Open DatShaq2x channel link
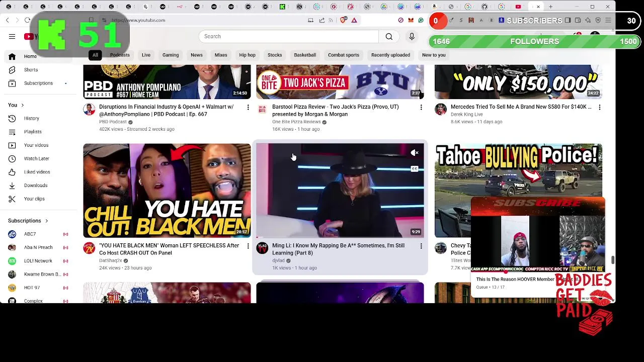The height and width of the screenshot is (362, 644). 111,260
